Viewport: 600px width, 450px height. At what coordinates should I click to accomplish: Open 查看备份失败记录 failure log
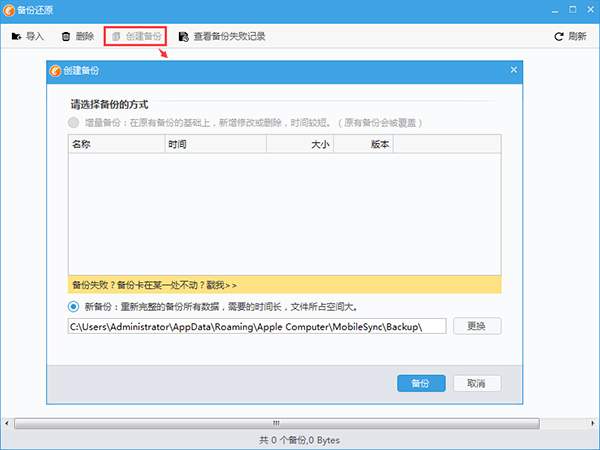[222, 36]
